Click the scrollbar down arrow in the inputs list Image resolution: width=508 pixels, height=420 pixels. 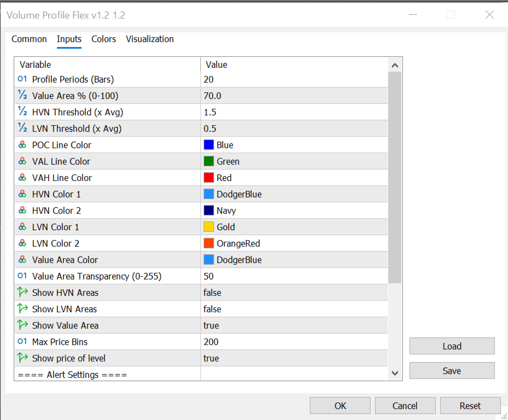pyautogui.click(x=395, y=373)
